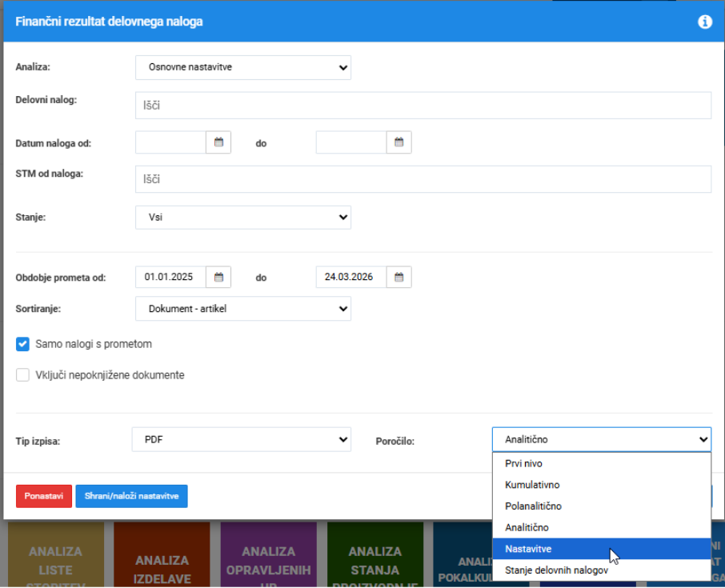Open calendar next to 01.01.2025 date

tap(218, 277)
